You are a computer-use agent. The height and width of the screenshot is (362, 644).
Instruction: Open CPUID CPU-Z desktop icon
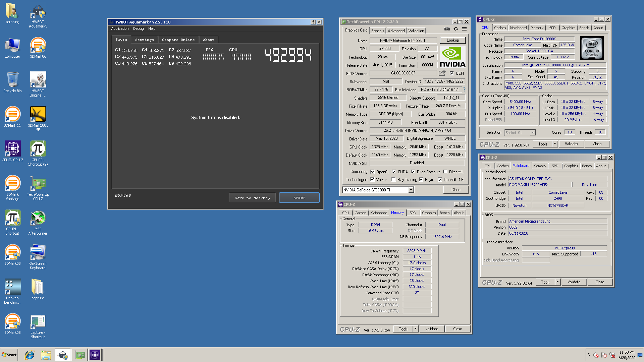[12, 151]
